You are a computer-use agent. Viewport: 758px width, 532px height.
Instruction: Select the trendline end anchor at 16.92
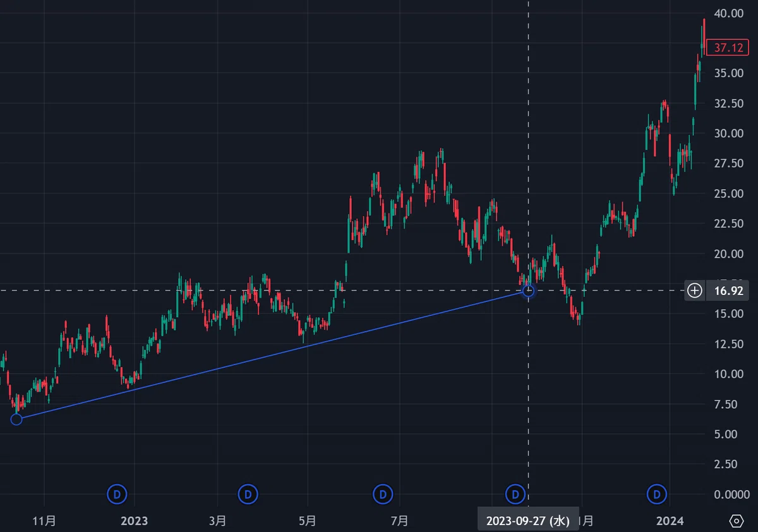tap(528, 291)
